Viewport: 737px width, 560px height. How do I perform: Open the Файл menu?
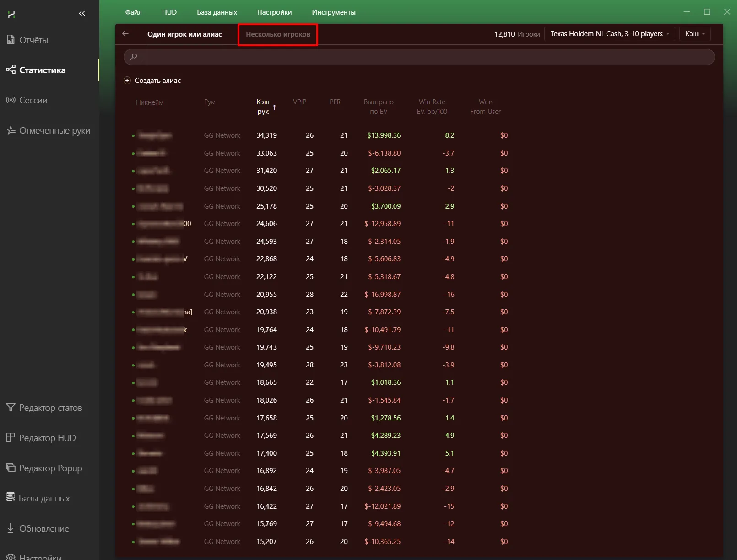pos(134,12)
